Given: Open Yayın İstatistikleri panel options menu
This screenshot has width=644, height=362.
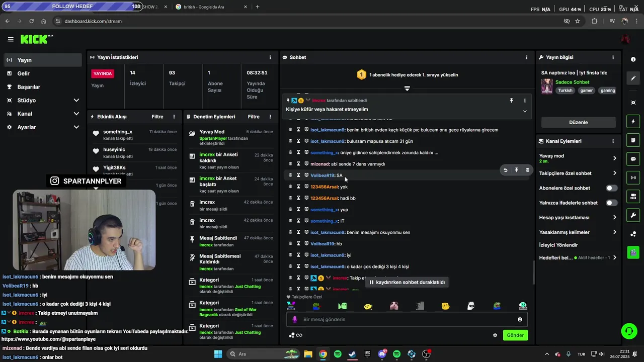Looking at the screenshot, I should pyautogui.click(x=270, y=57).
